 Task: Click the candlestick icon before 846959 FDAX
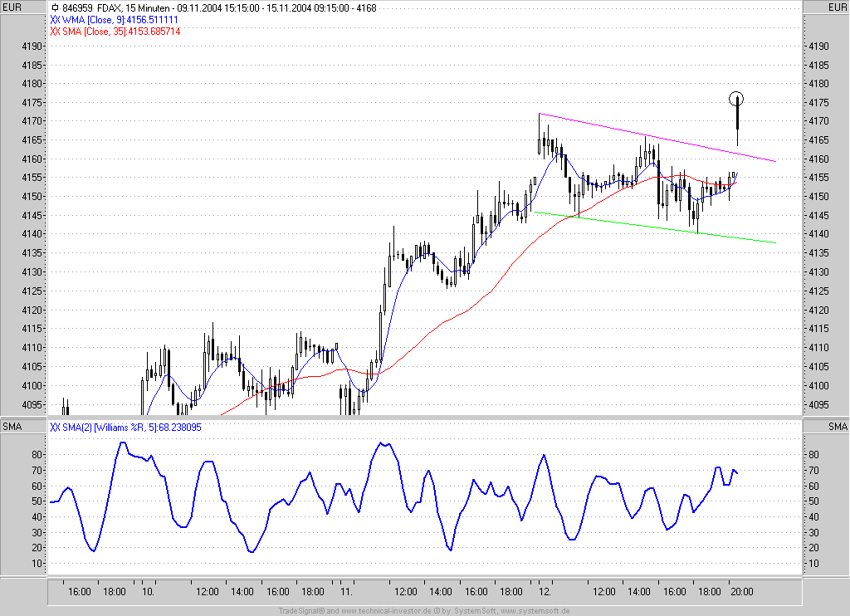[55, 7]
